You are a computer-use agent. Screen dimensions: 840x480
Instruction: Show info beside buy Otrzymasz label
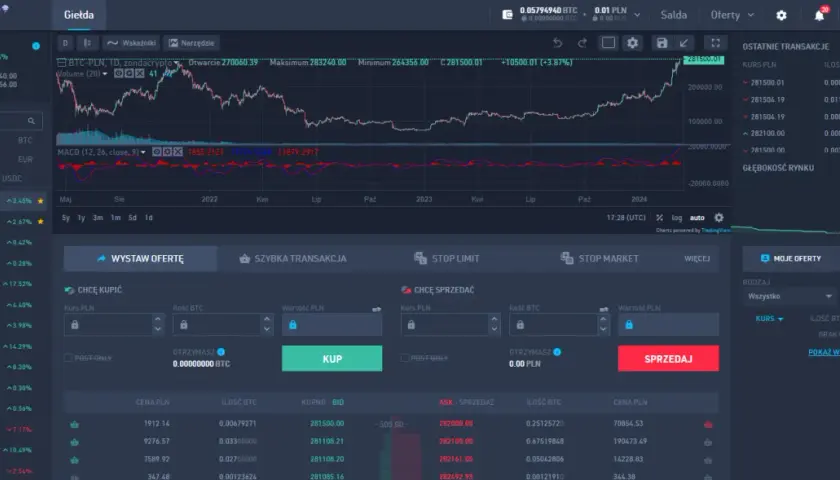[221, 352]
